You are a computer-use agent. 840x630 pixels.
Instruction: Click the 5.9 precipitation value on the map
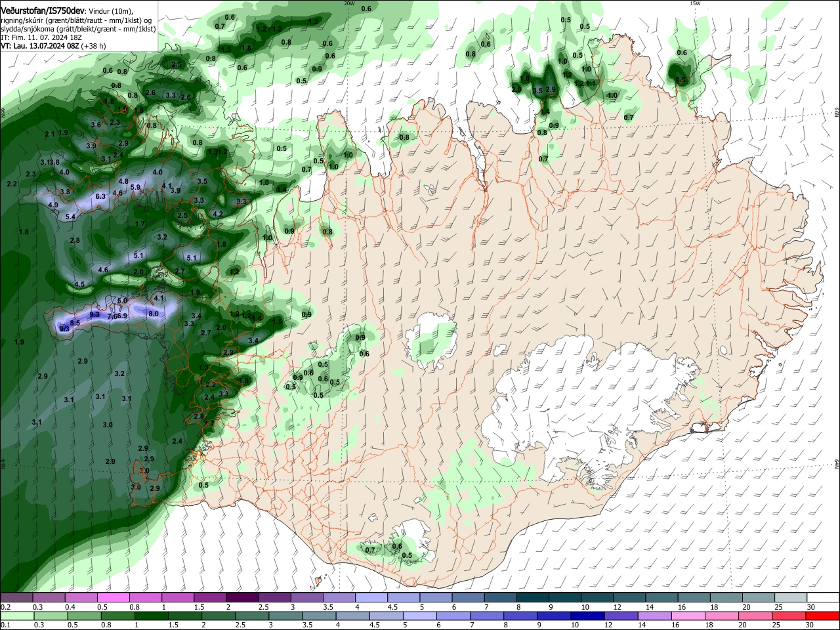pos(135,187)
